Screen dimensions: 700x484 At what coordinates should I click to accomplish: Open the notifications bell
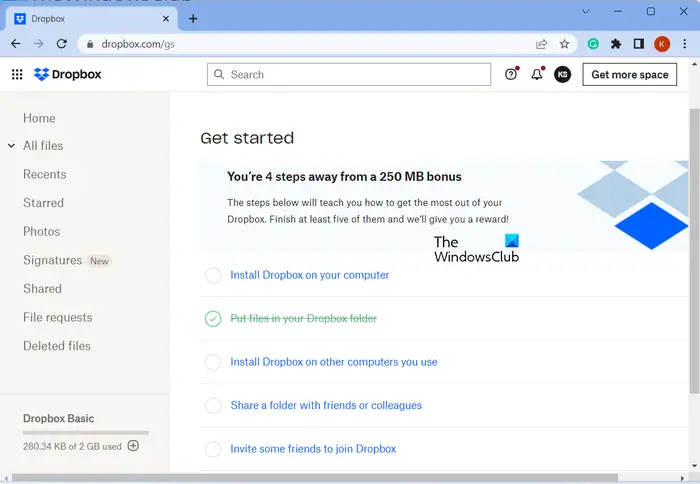537,74
